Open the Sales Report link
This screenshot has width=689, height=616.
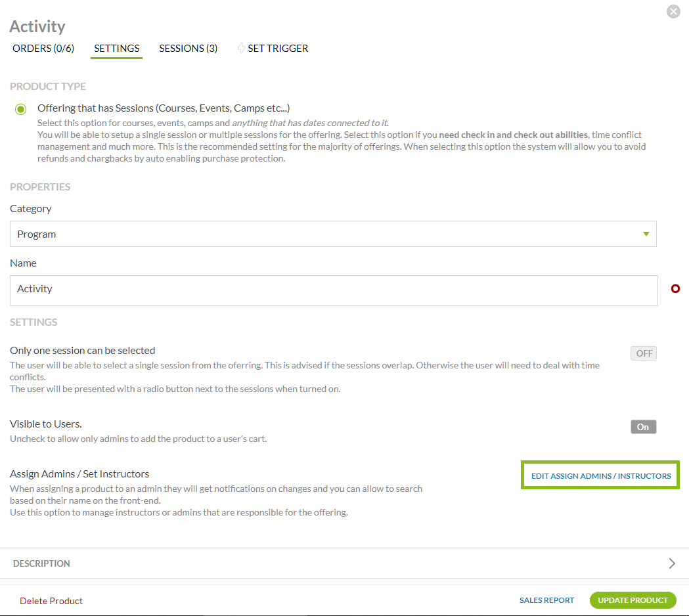546,600
